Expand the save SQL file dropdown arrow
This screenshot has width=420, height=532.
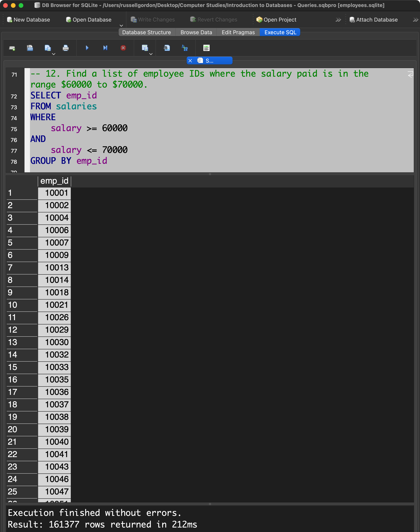tap(54, 54)
